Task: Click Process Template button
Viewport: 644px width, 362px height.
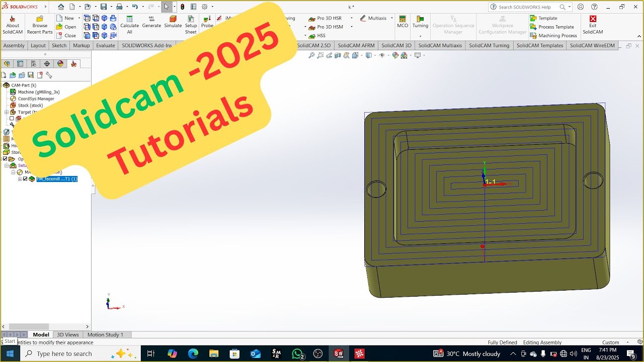Action: (x=552, y=27)
